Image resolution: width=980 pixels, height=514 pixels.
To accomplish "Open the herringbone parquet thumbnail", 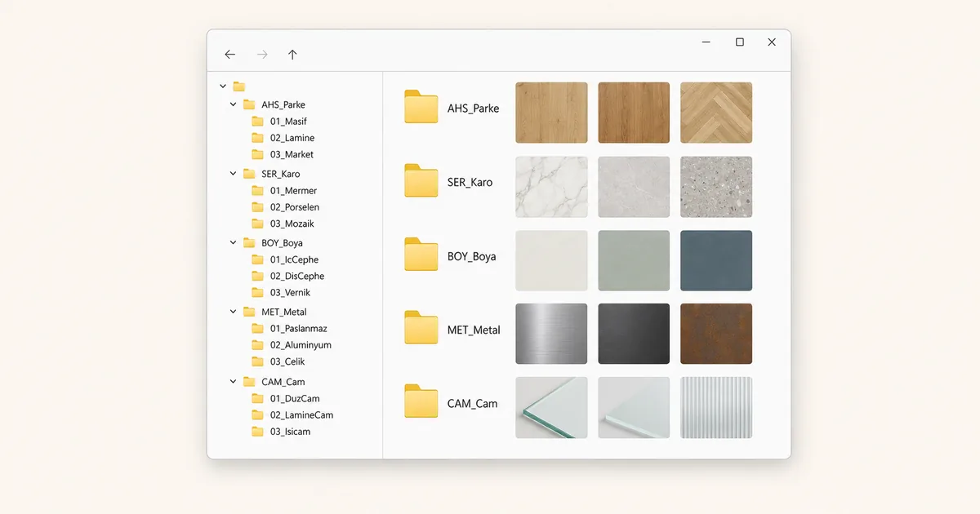I will point(716,113).
